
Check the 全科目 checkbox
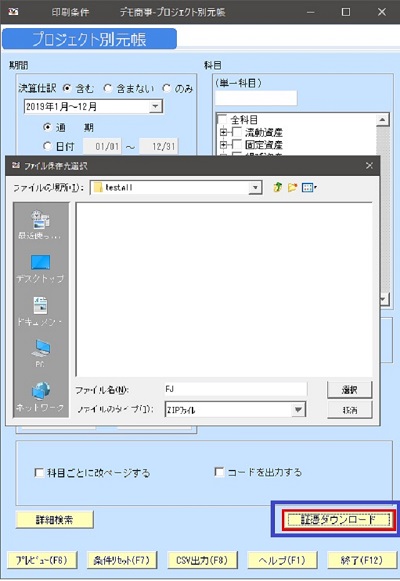(222, 120)
